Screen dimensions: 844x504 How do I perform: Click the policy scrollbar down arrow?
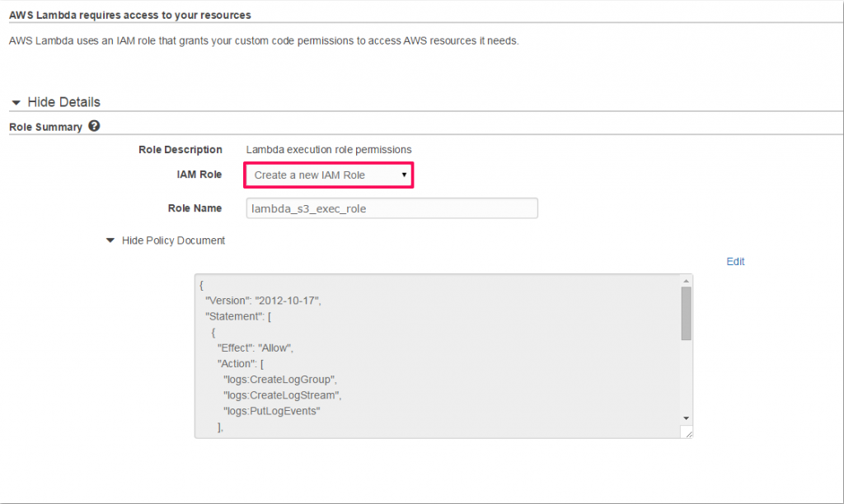686,418
